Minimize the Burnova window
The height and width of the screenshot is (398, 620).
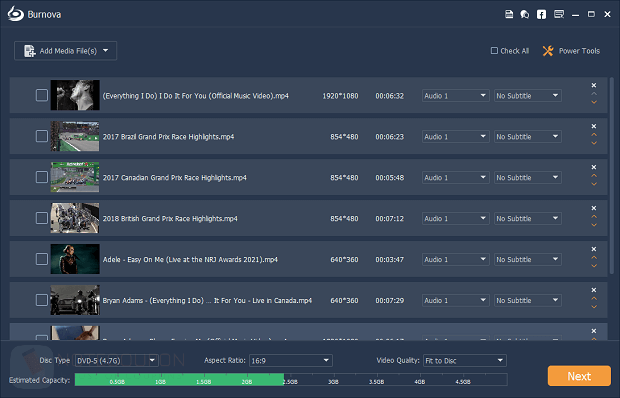(575, 15)
